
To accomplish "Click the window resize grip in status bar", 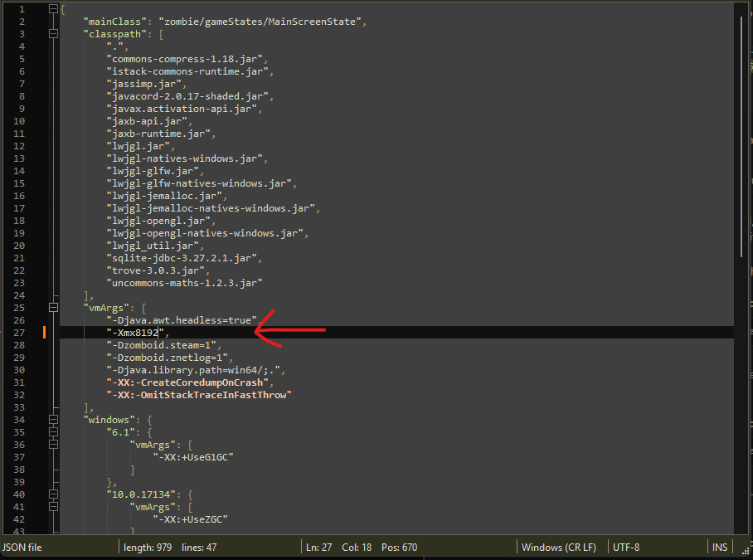I will (x=746, y=550).
